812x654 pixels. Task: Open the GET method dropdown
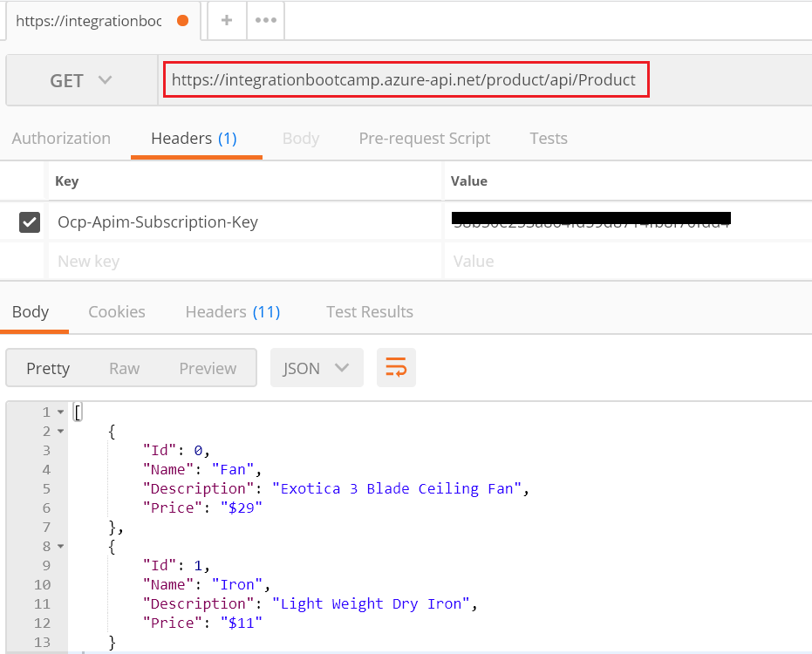[81, 80]
